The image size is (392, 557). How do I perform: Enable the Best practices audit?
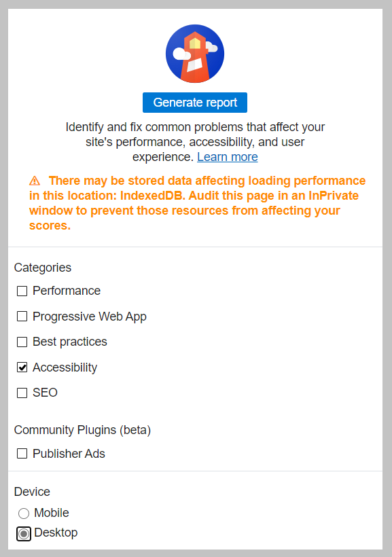coord(22,342)
